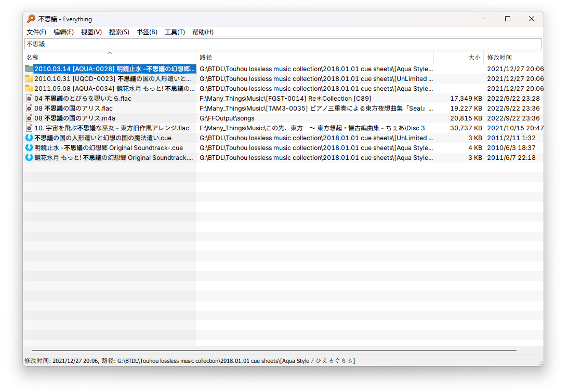Select the audio icon of 04 不思議のとびらを覗いたら.flac
This screenshot has width=568, height=392.
pos(30,98)
